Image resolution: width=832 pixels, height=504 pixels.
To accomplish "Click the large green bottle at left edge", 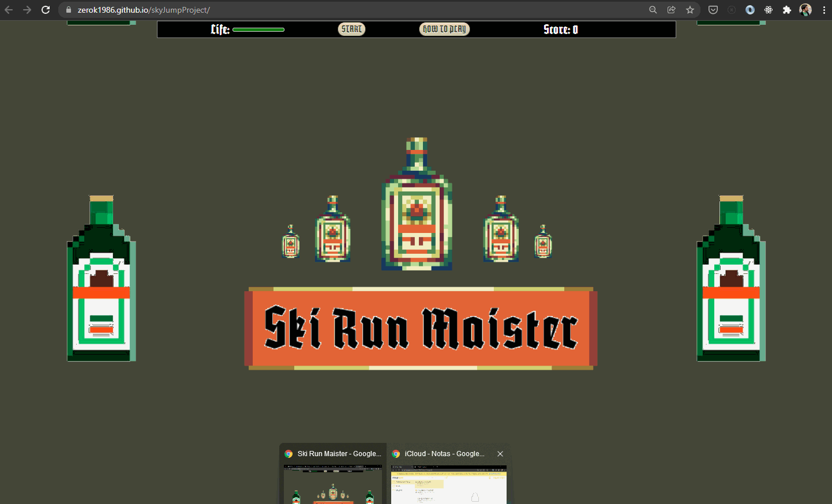I will click(x=102, y=279).
